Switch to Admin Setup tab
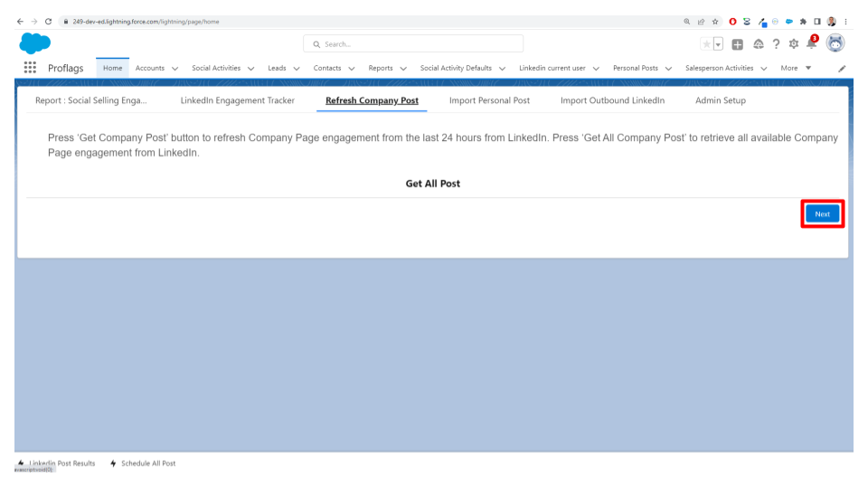 point(721,100)
